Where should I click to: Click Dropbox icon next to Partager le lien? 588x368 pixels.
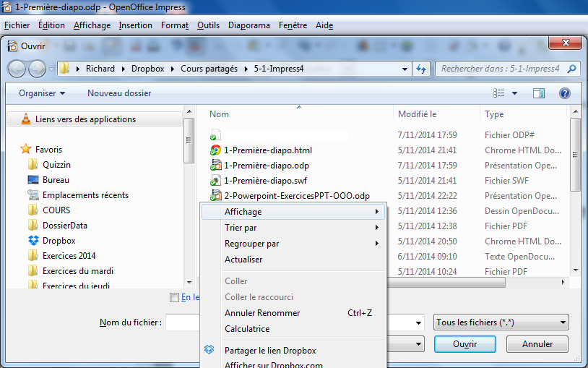(209, 350)
